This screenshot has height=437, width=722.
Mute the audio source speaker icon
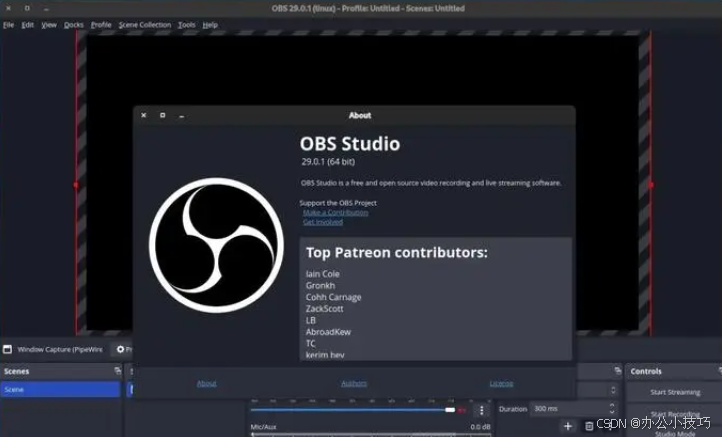(462, 410)
